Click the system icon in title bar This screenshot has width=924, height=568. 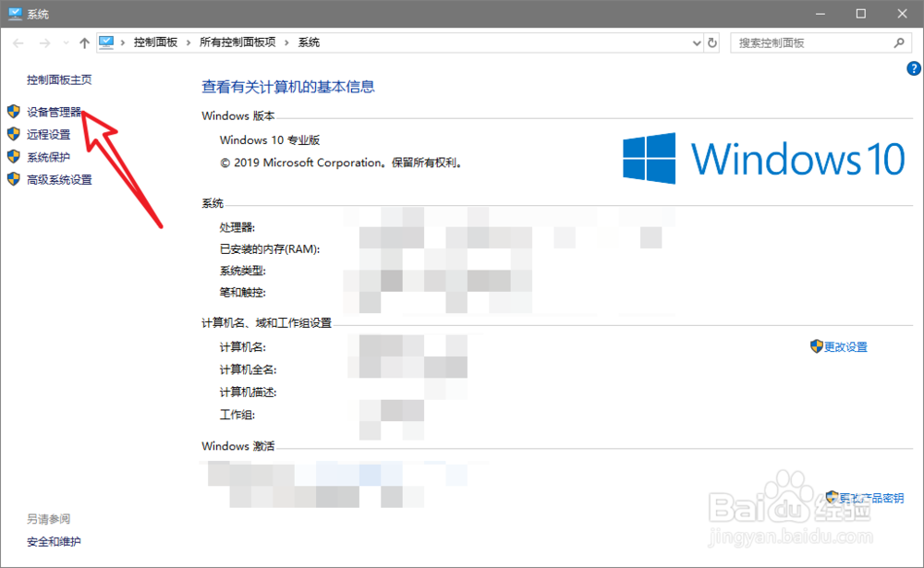[x=16, y=14]
